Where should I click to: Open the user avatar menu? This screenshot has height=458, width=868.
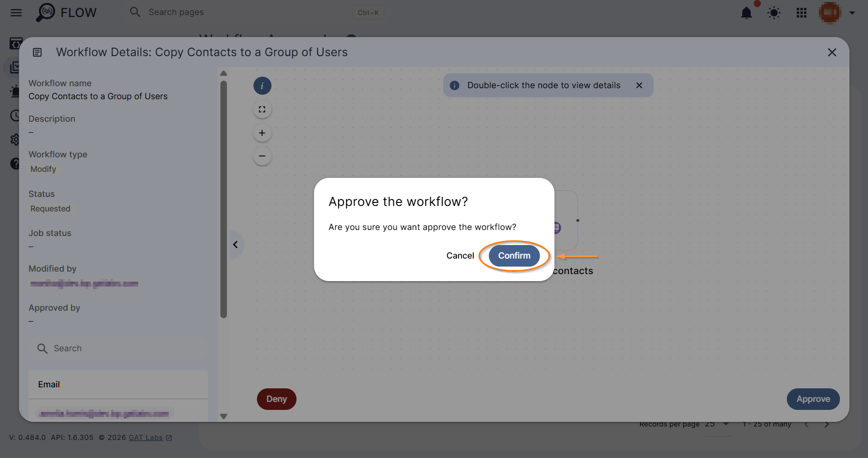click(829, 13)
